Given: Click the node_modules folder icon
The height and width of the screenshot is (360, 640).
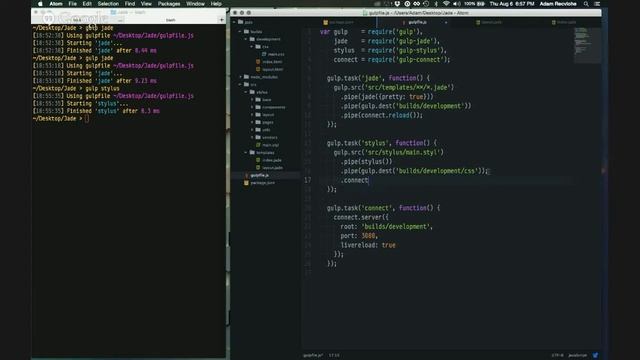Looking at the screenshot, I should [x=246, y=77].
